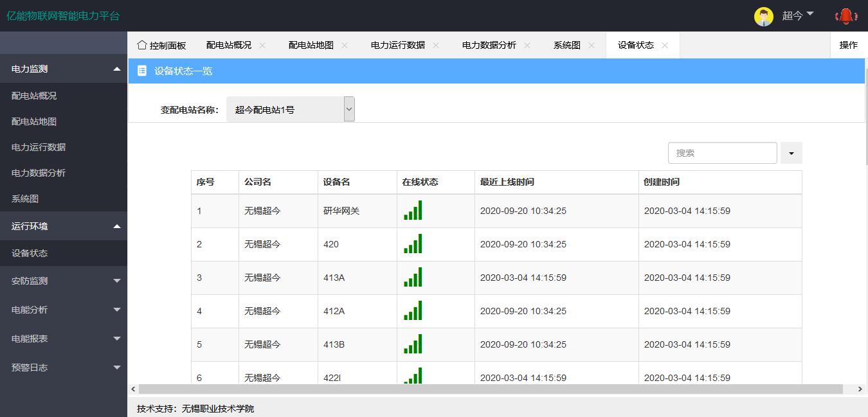The image size is (868, 417).
Task: Open 配电站地图 in the sidebar
Action: pos(34,121)
